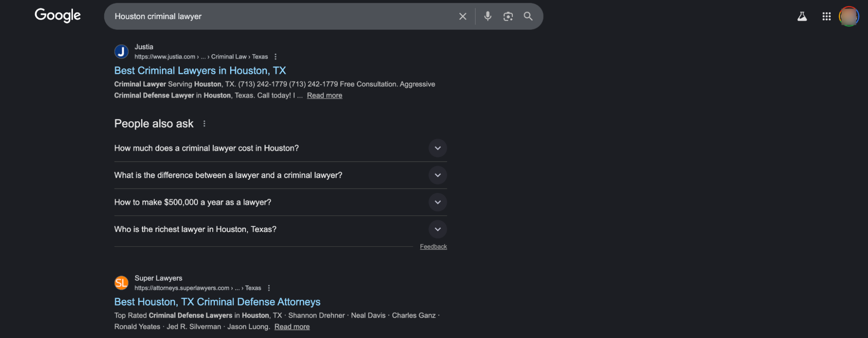Open the three-dot menu for Justia result
This screenshot has width=868, height=338.
pyautogui.click(x=275, y=57)
